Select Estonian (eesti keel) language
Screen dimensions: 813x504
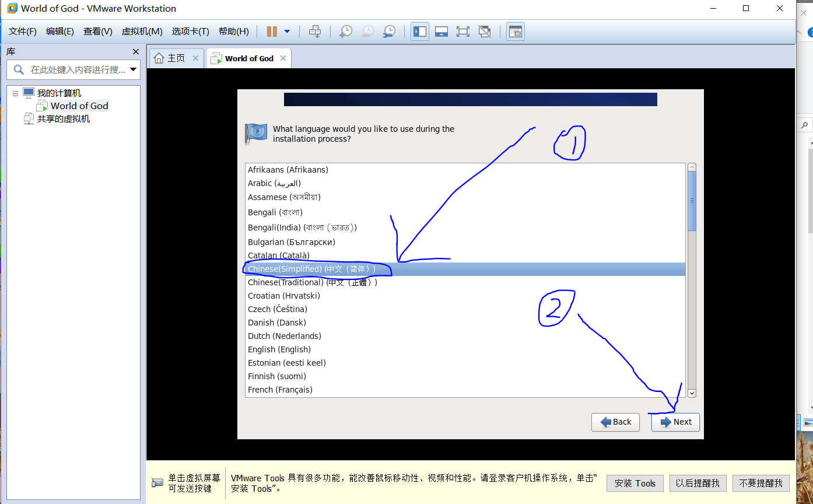click(465, 363)
